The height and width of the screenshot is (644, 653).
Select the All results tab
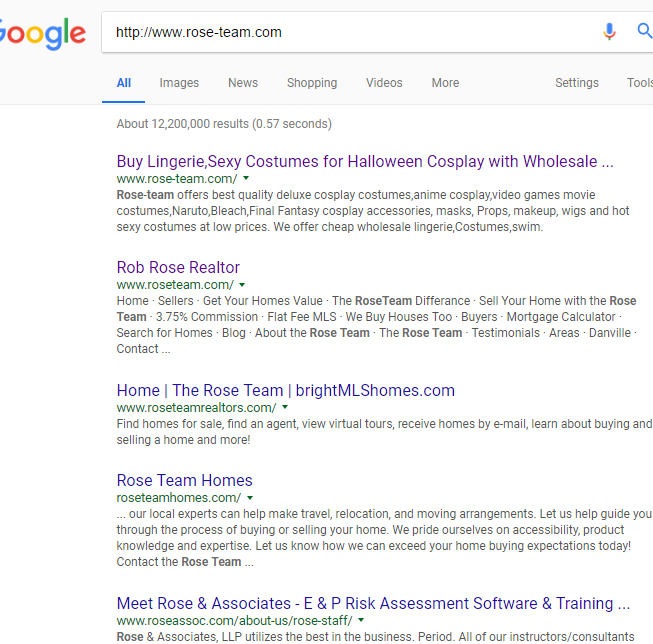click(x=124, y=83)
